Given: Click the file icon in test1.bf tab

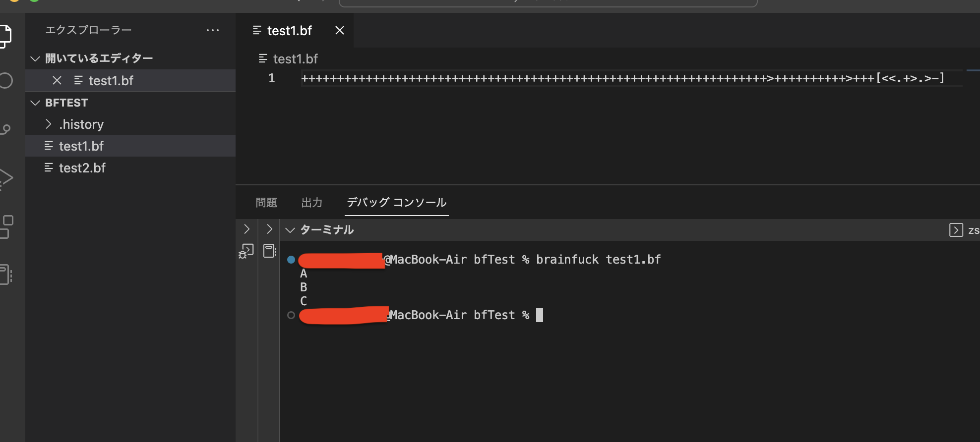Looking at the screenshot, I should [x=257, y=30].
